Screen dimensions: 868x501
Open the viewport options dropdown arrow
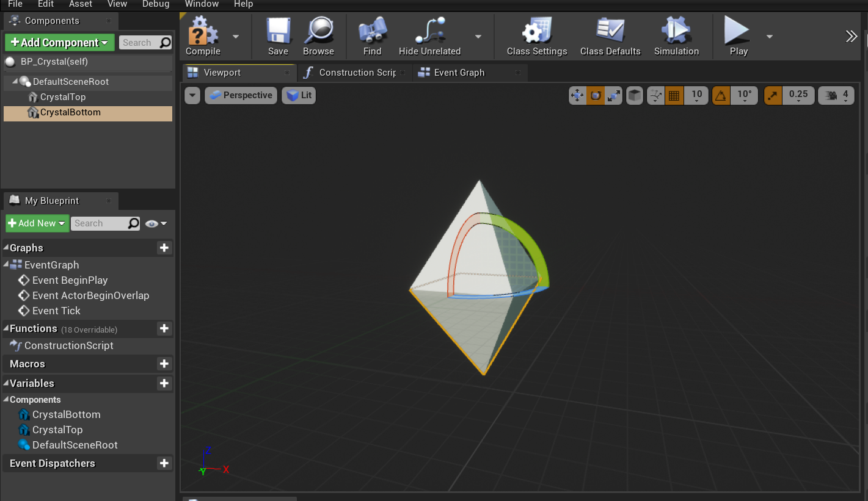pyautogui.click(x=192, y=95)
